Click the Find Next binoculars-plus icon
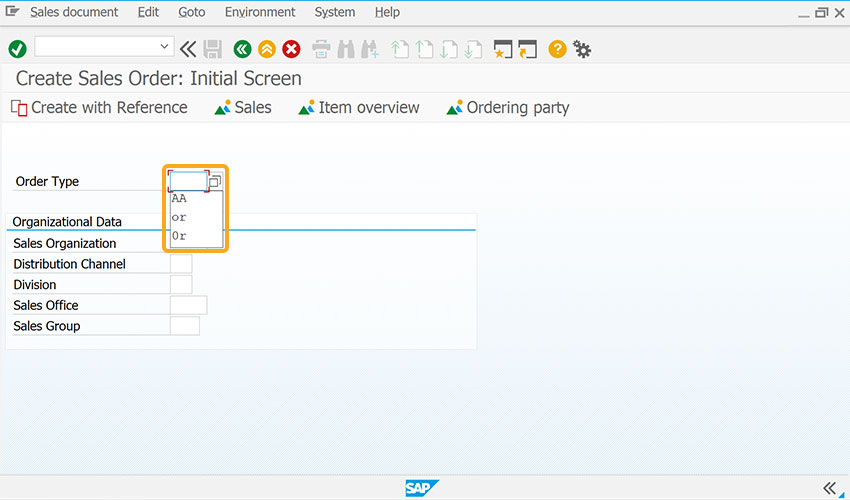Viewport: 850px width, 500px height. pyautogui.click(x=370, y=49)
